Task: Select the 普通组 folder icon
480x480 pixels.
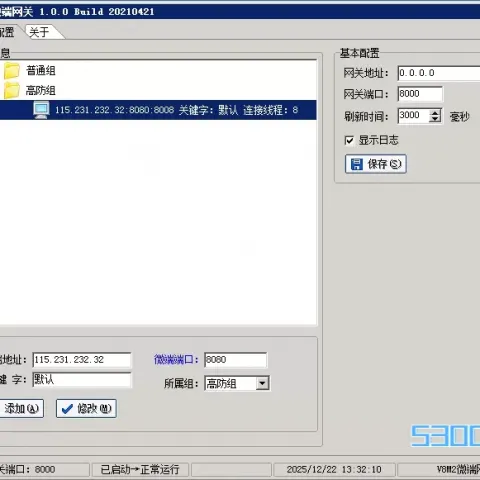Action: click(12, 70)
